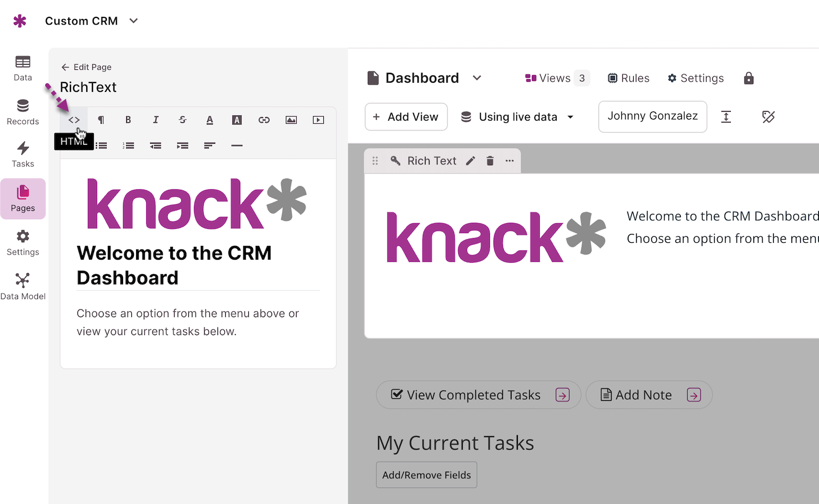Expand the Custom CRM app dropdown

[133, 21]
